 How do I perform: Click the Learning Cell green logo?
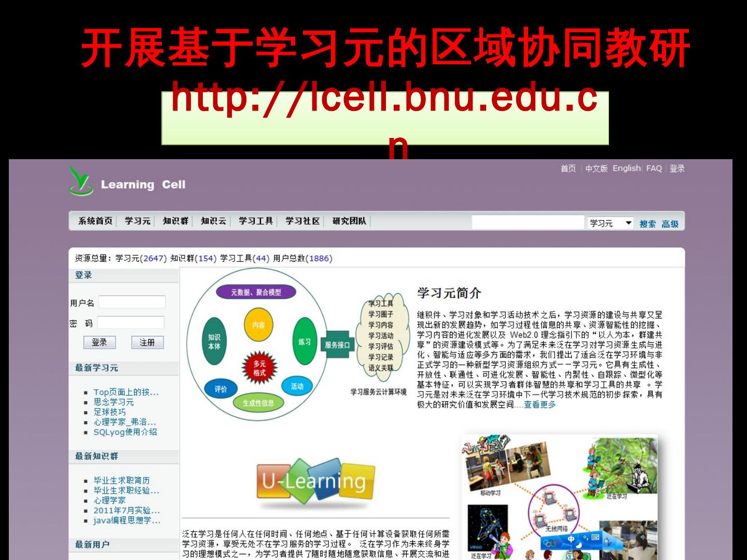click(81, 180)
